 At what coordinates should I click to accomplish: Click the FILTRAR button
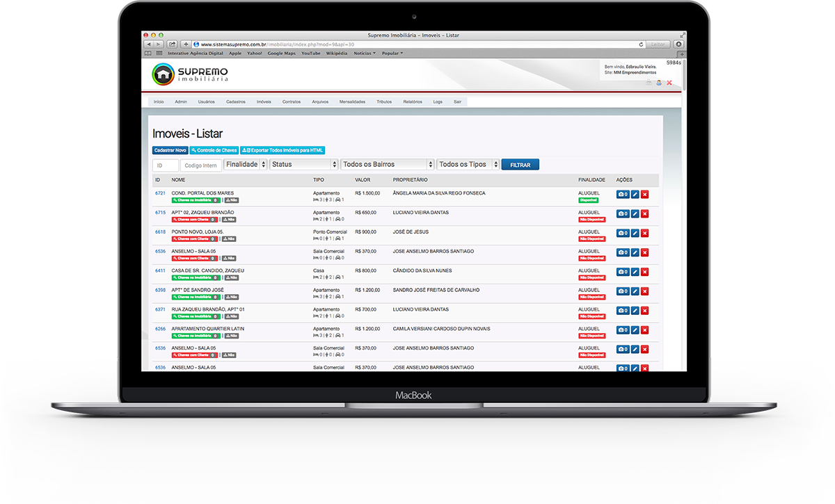(x=520, y=165)
